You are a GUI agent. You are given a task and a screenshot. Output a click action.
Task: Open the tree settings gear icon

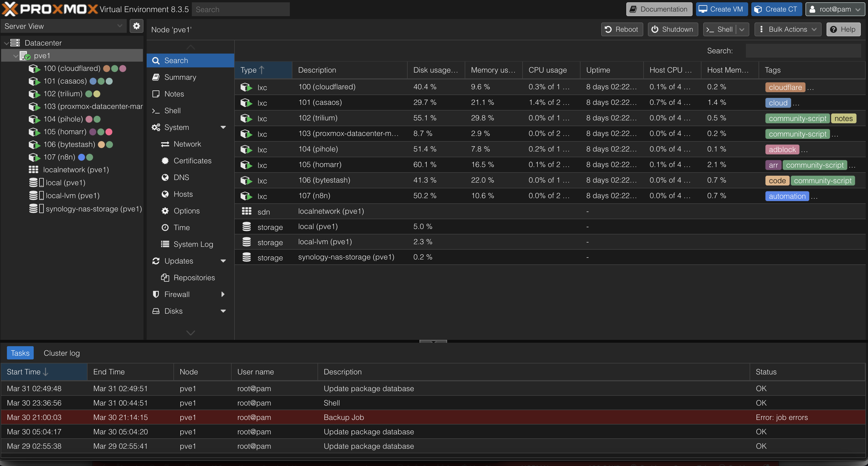pos(137,26)
